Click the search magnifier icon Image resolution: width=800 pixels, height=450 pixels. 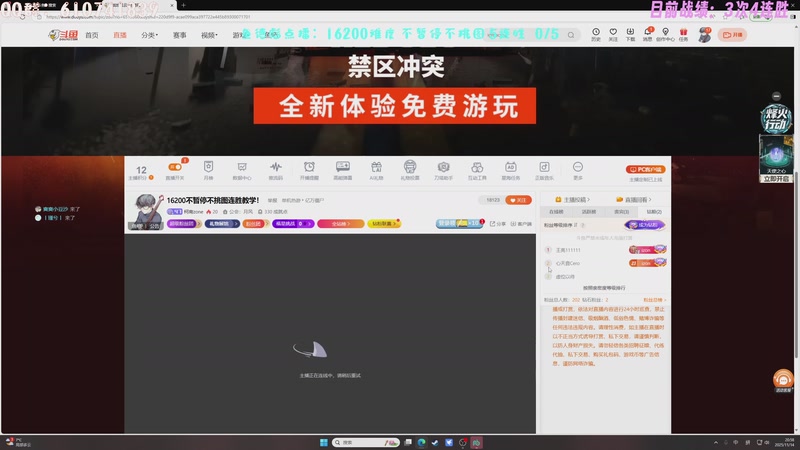coord(571,35)
